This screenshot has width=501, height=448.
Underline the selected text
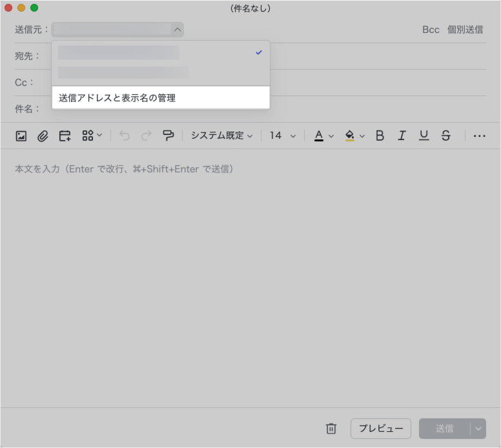click(x=424, y=136)
